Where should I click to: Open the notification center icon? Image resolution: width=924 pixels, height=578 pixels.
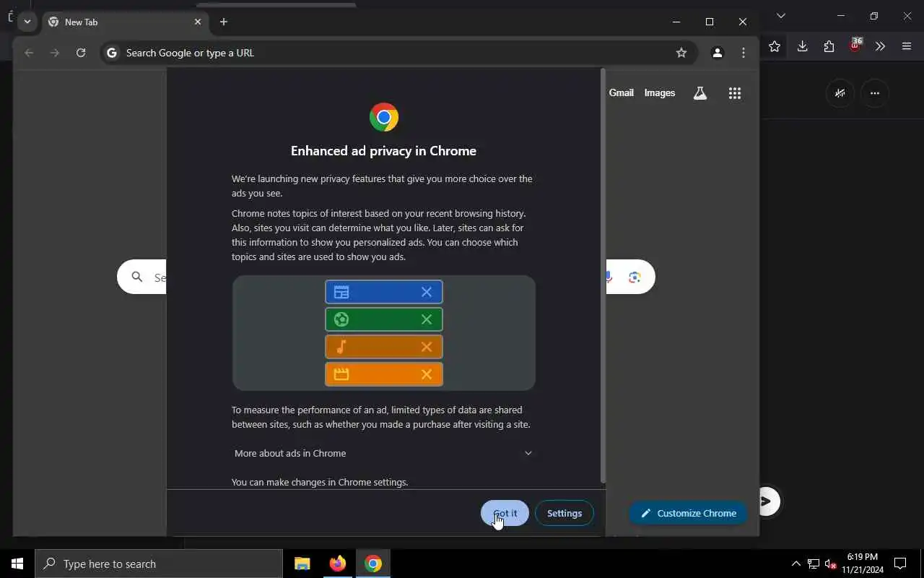(900, 564)
